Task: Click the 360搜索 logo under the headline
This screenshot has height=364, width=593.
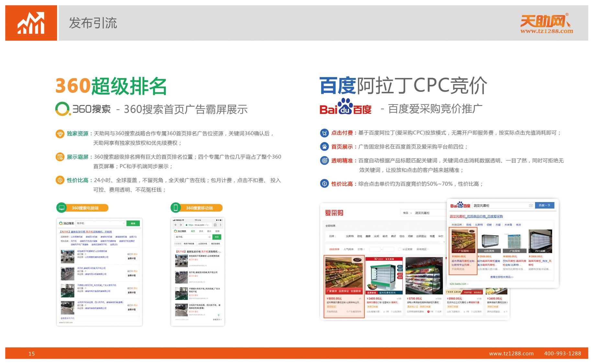Action: [x=83, y=109]
